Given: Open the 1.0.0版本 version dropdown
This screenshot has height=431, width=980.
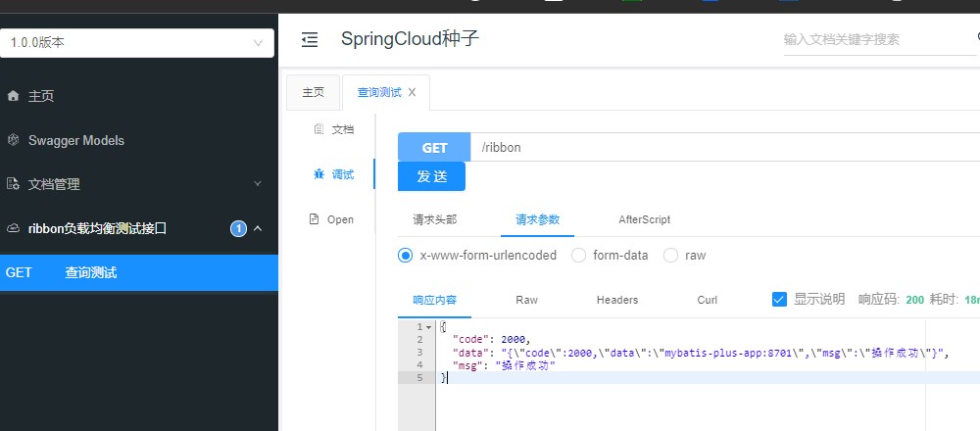Looking at the screenshot, I should pyautogui.click(x=137, y=43).
